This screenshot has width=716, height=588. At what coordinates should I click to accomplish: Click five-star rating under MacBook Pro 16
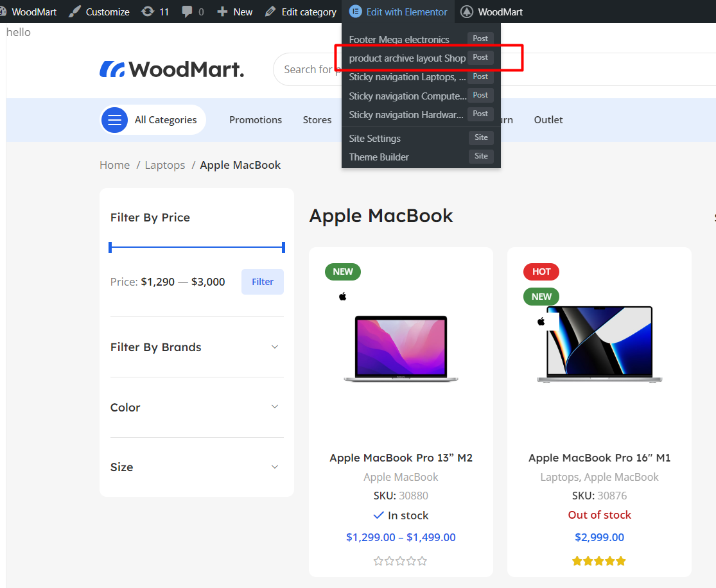tap(599, 560)
